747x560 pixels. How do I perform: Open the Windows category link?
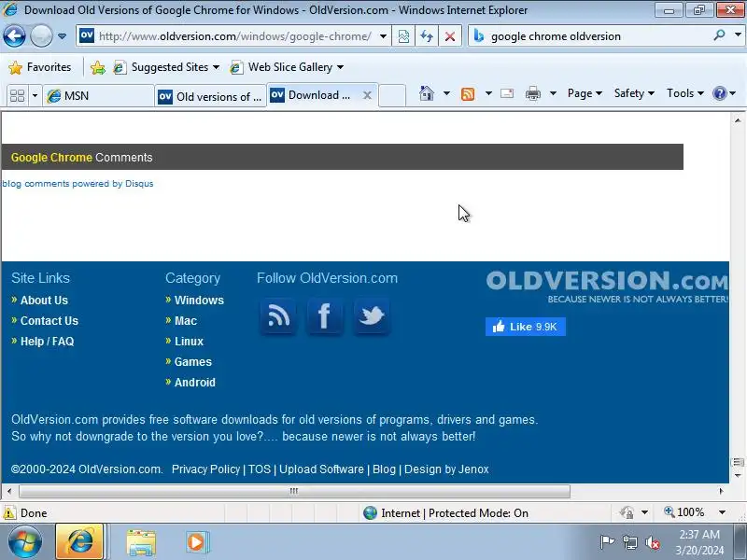(199, 300)
